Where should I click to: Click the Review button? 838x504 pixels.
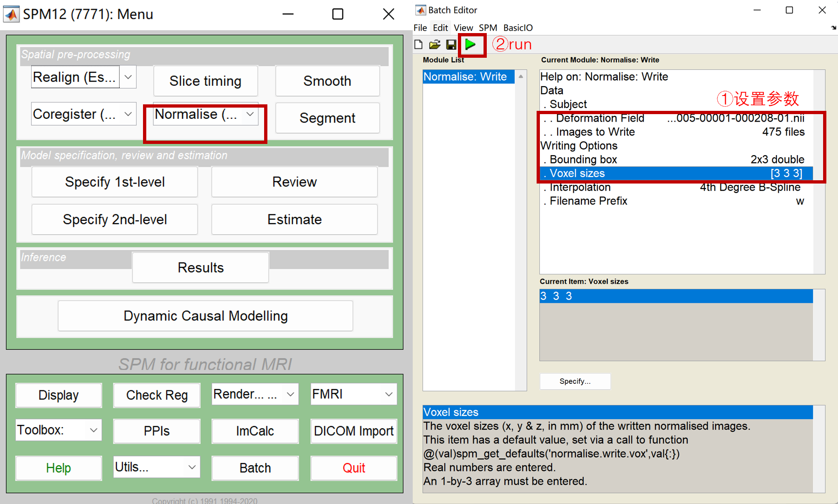(294, 182)
